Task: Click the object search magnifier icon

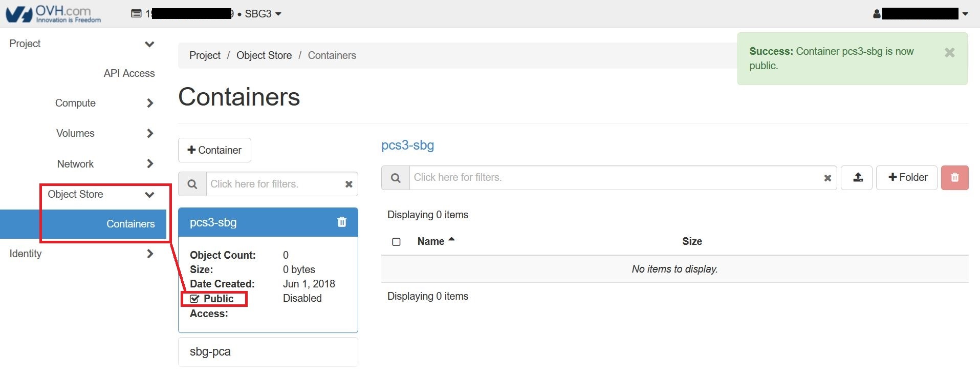Action: coord(396,178)
